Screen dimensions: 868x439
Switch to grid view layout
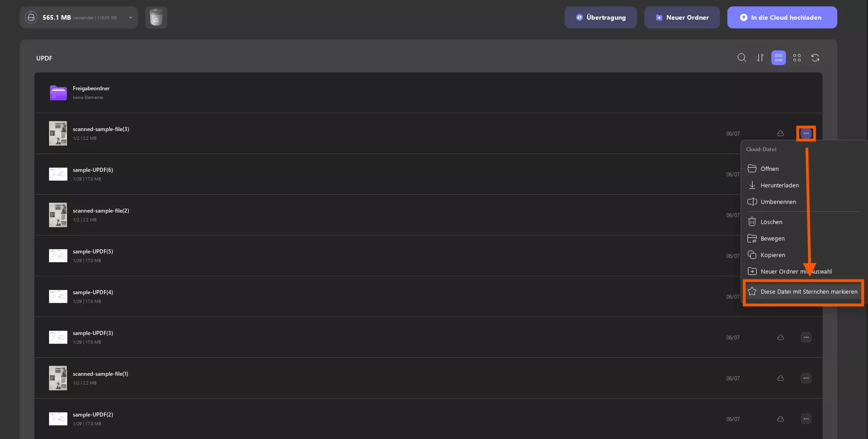(797, 58)
